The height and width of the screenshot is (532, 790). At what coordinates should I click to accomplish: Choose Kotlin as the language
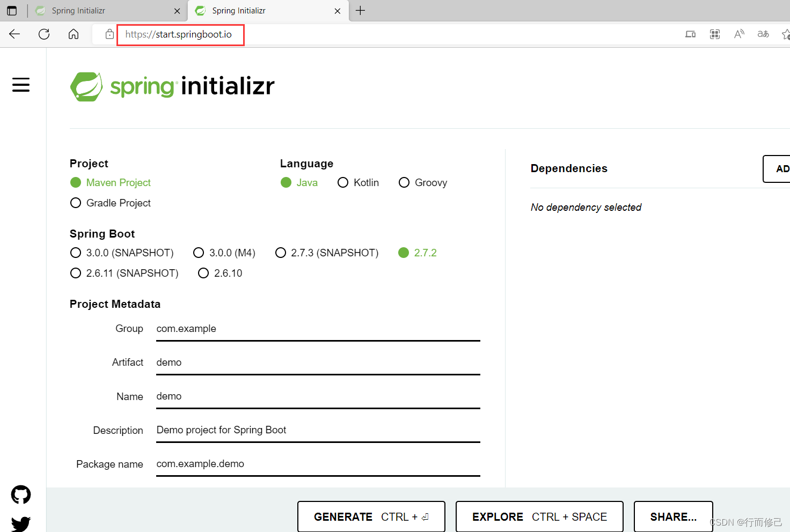(343, 183)
